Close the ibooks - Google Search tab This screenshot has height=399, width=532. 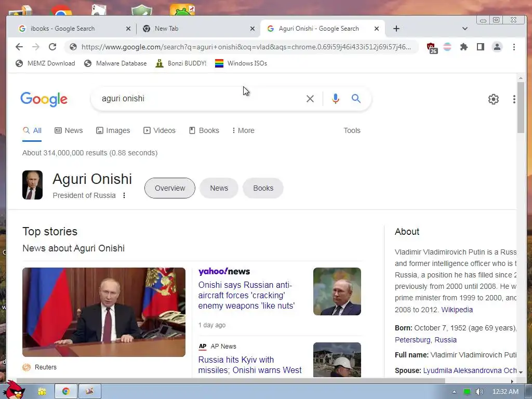[x=128, y=29]
